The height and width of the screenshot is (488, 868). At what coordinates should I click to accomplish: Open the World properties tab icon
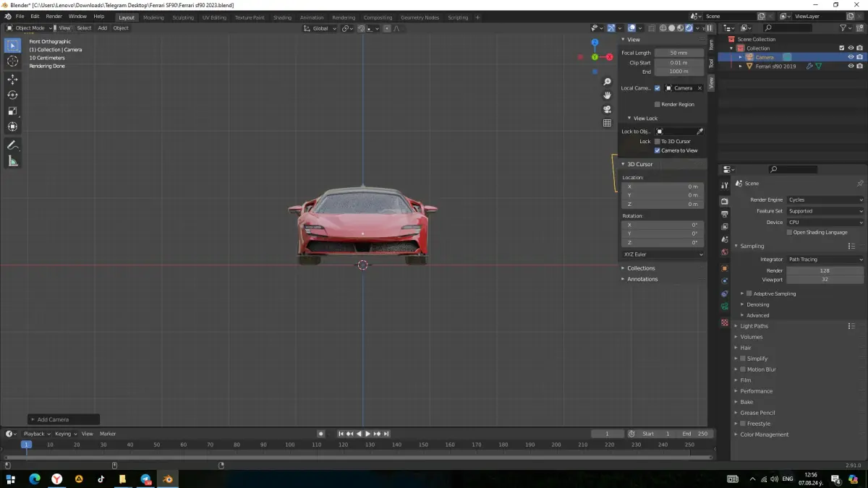tap(724, 252)
